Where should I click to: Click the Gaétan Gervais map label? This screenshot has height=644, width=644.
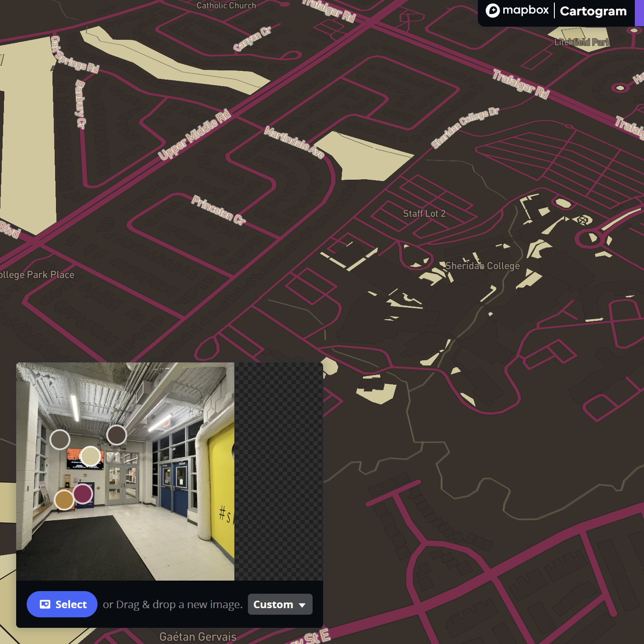(198, 637)
